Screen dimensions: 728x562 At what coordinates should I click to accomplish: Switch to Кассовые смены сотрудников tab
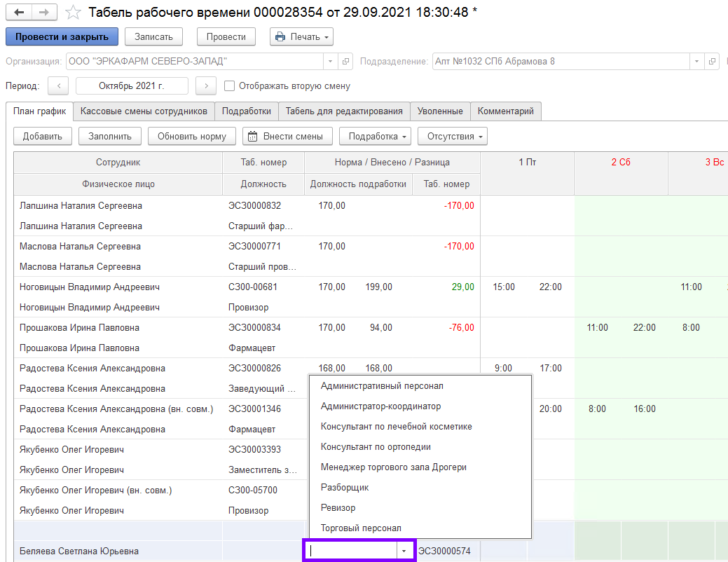(x=144, y=111)
